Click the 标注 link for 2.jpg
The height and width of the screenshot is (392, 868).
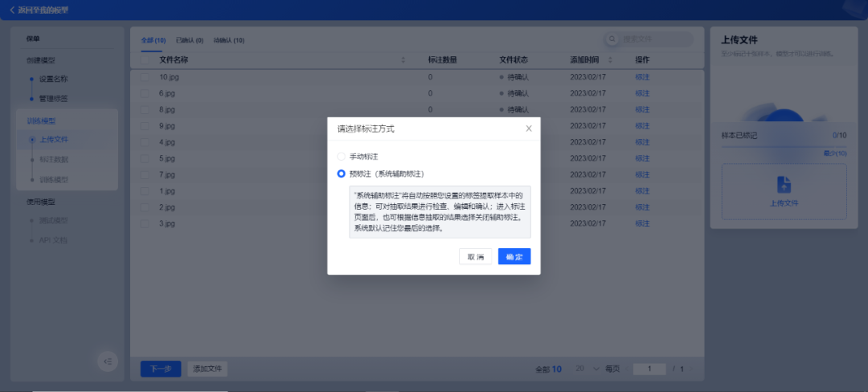(642, 207)
